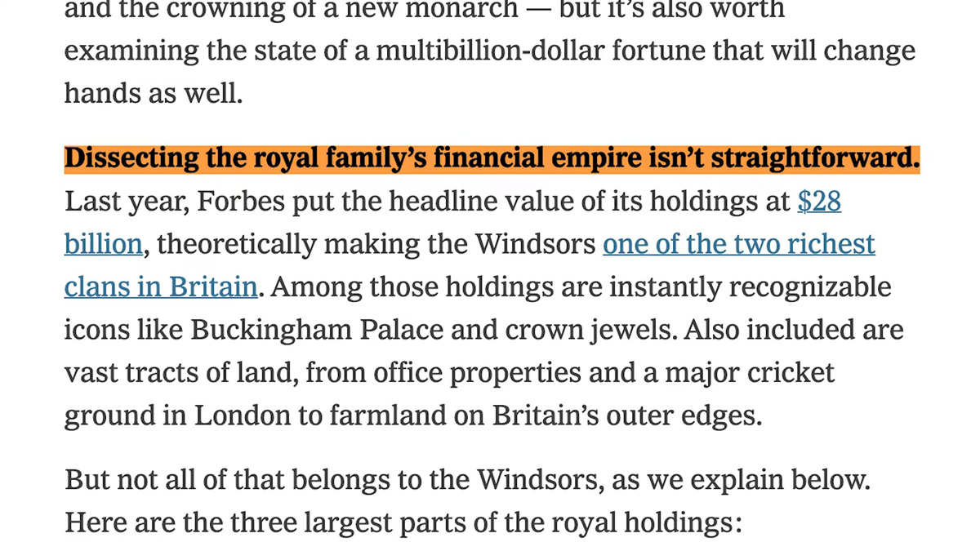Click the sentence starting "But not all of that"
The width and height of the screenshot is (980, 551).
pyautogui.click(x=467, y=479)
